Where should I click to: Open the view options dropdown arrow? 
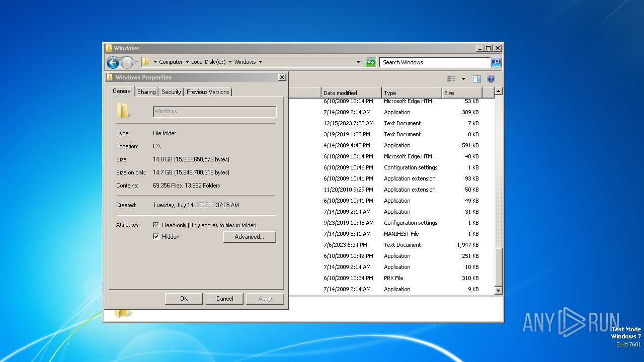(463, 79)
